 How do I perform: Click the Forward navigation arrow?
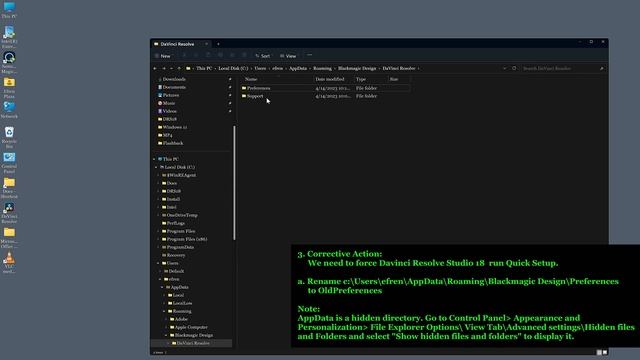[x=164, y=69]
